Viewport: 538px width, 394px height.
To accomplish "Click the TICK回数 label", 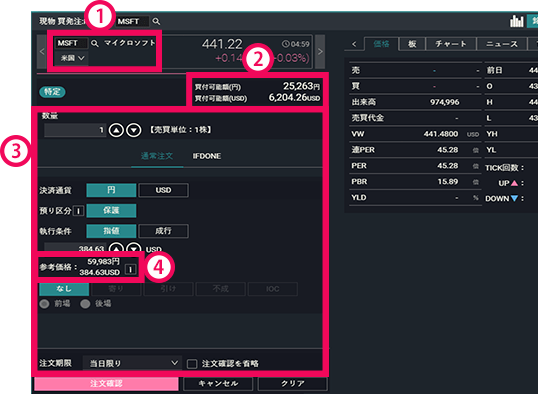I will coord(504,168).
